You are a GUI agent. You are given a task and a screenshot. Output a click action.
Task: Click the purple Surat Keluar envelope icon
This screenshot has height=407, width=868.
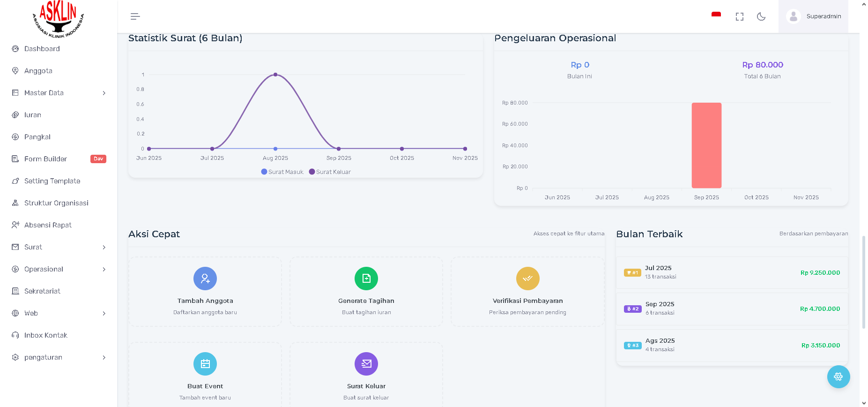(366, 364)
